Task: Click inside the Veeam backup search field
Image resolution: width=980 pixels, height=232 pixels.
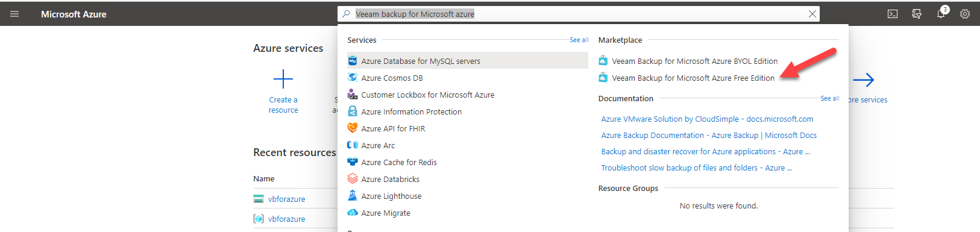Action: (579, 14)
